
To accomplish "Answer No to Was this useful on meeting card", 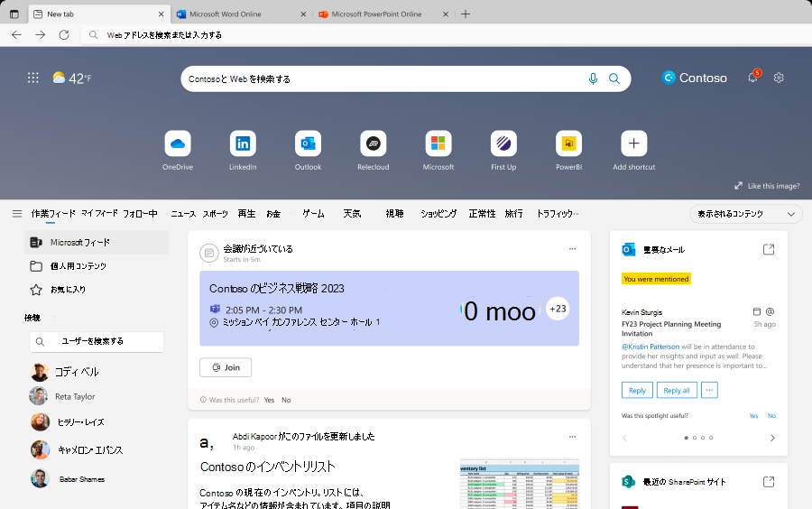I will (x=286, y=400).
